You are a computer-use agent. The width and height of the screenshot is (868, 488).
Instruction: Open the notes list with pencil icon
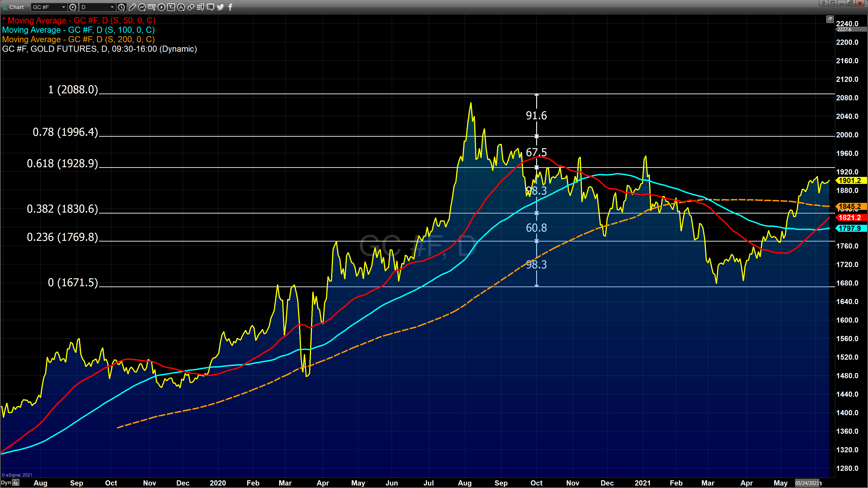200,7
